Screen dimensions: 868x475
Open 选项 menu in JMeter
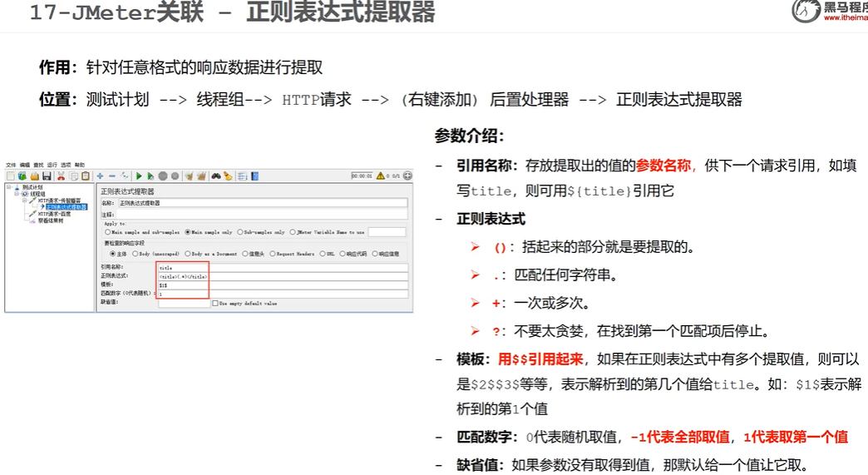point(66,165)
